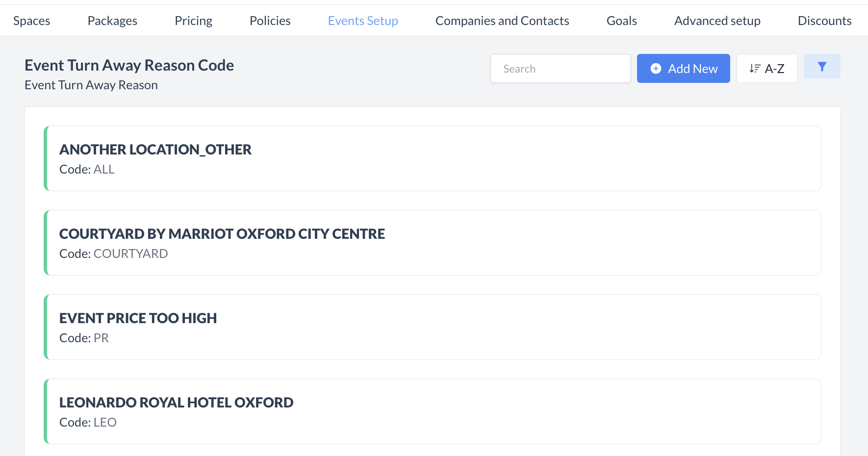This screenshot has width=868, height=456.
Task: Open the Advanced setup tab
Action: pos(717,21)
